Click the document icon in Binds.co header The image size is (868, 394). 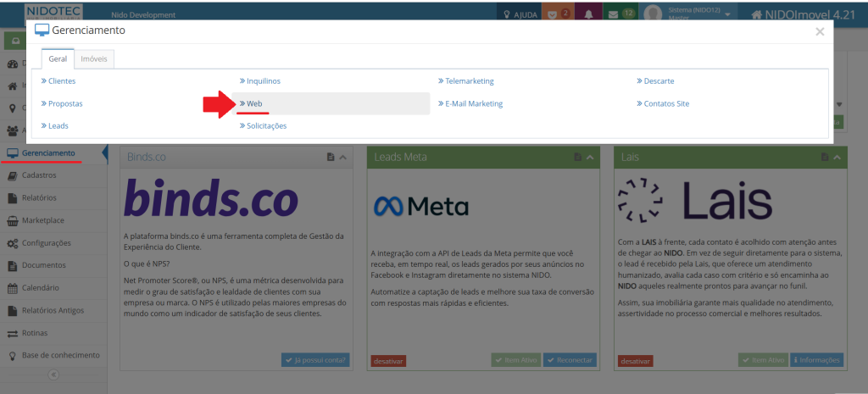click(331, 157)
